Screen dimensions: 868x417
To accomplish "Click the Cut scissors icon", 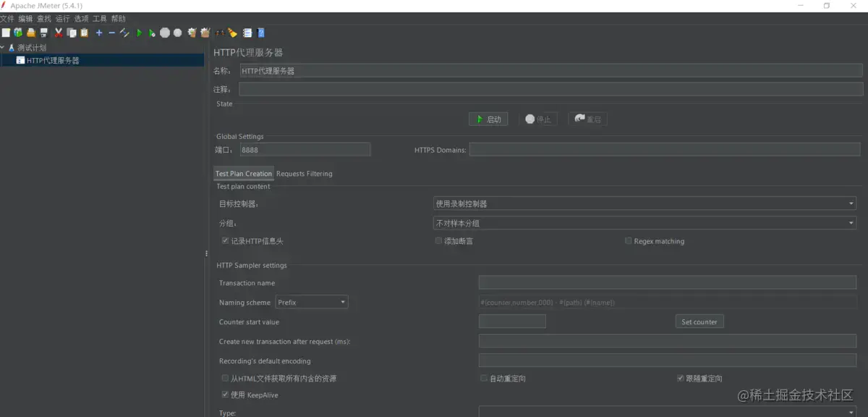I will [59, 33].
